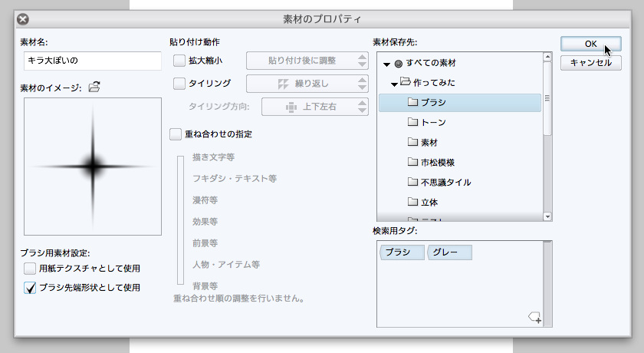Screen dimensions: 644x353
Task: Select the トーン folder
Action: [x=433, y=123]
